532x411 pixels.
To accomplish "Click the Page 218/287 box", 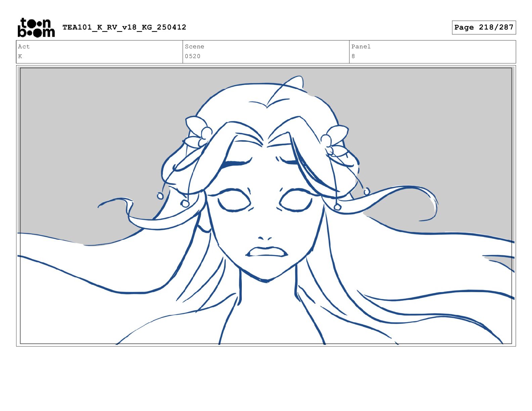I will 484,28.
